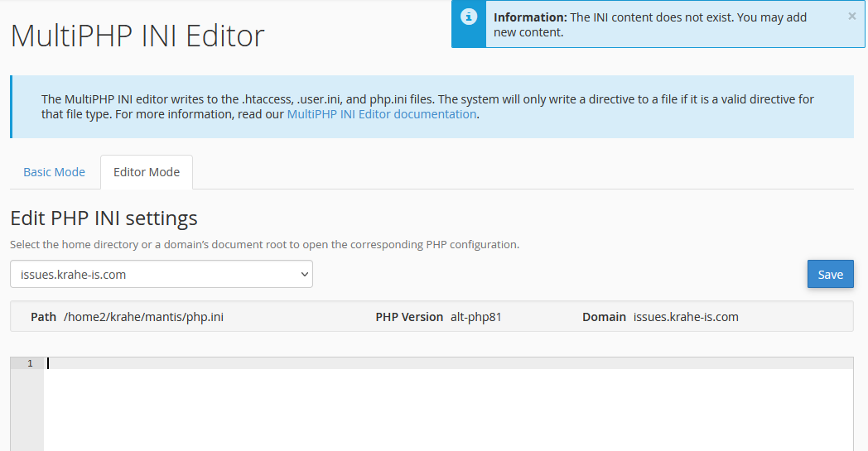Click the /home2/krahe/mantis/php.ini path text
Image resolution: width=868 pixels, height=451 pixels.
[x=143, y=317]
